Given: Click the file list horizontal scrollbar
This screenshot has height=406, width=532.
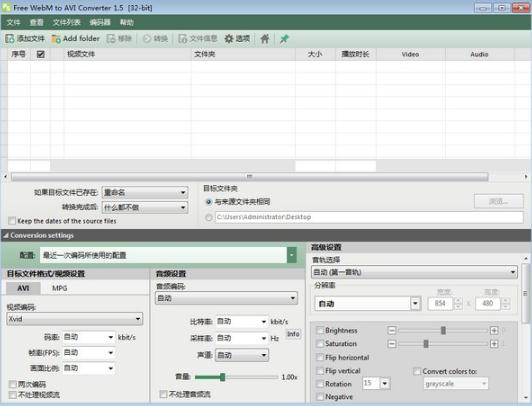Looking at the screenshot, I should click(x=250, y=177).
